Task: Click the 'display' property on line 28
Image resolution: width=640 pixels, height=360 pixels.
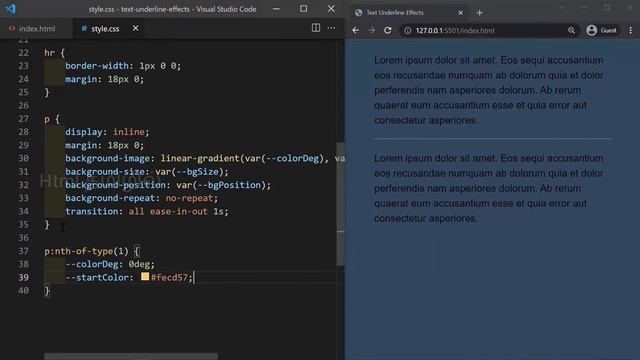Action: (x=84, y=132)
